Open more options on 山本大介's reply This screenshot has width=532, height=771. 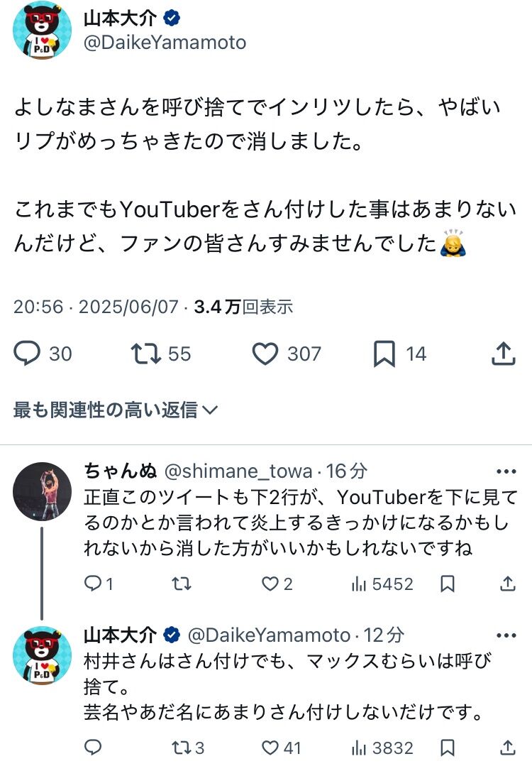click(x=506, y=635)
